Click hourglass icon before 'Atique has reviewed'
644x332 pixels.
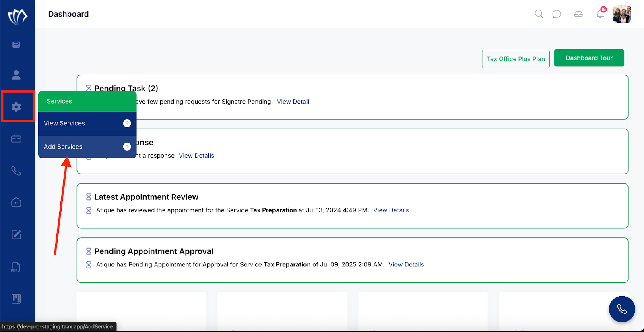[x=89, y=210]
